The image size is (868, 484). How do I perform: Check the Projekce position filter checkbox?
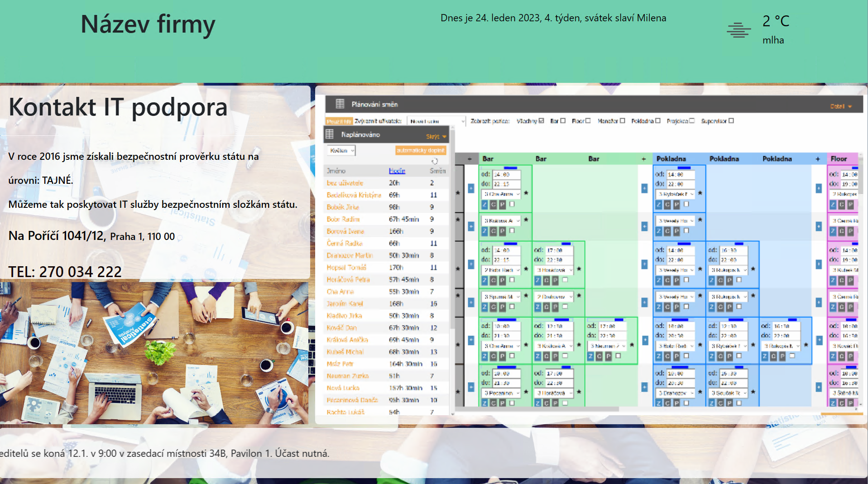tap(692, 121)
